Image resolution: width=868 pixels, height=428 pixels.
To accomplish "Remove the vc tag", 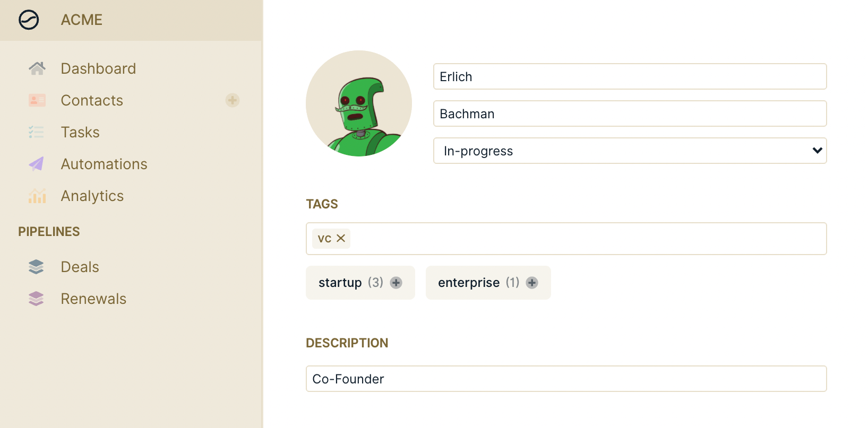I will click(x=341, y=238).
